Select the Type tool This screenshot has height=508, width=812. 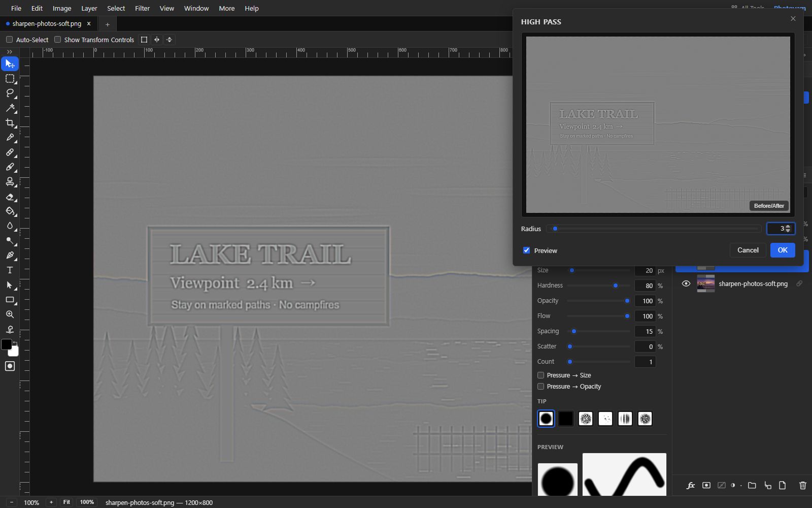[10, 270]
